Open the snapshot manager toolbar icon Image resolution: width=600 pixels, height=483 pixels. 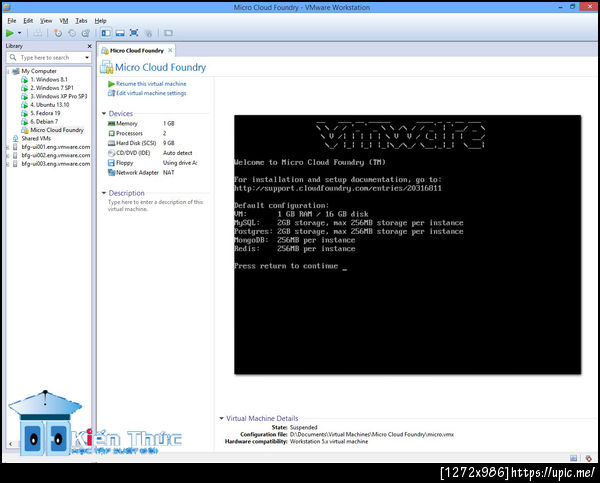pyautogui.click(x=86, y=33)
